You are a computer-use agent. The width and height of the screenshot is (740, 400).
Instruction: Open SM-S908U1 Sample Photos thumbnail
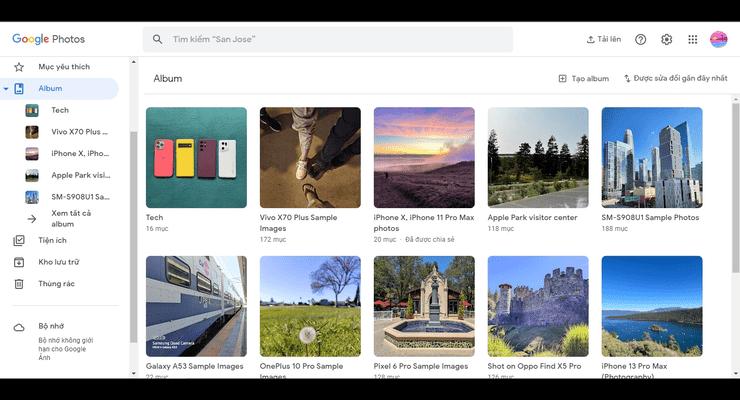click(x=652, y=158)
